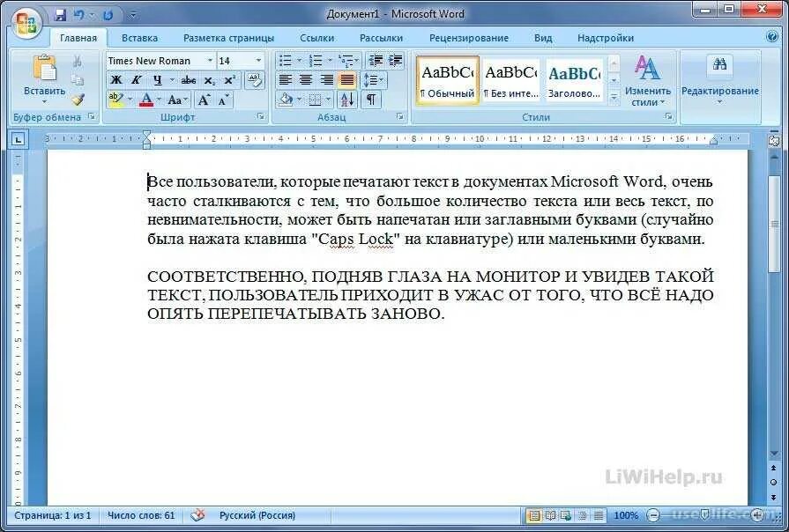Click Число слов: 61 in status bar
Viewport: 789px width, 532px height.
tap(141, 515)
